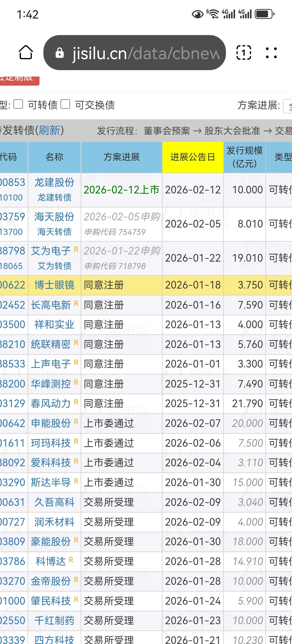Click the R icon next to 上声电子

pyautogui.click(x=76, y=363)
